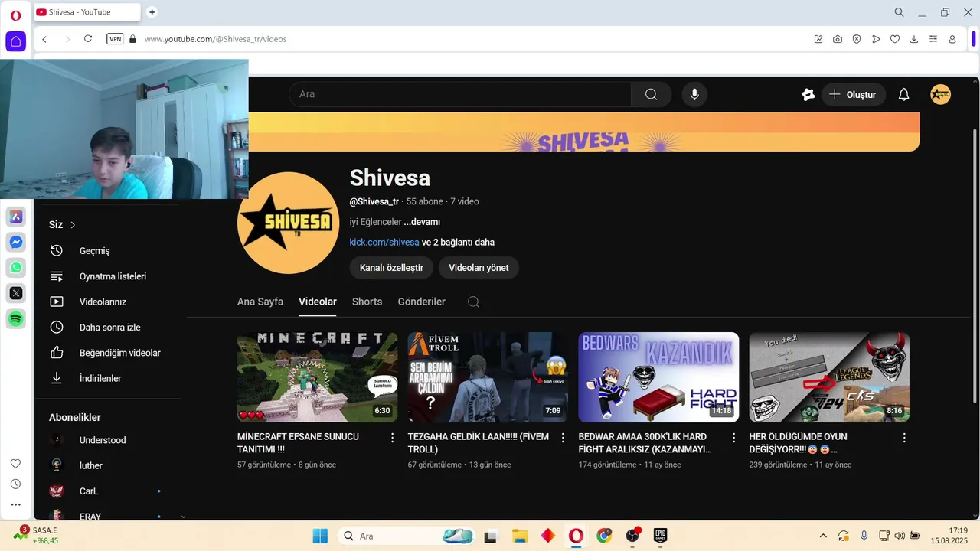Open Opera Flow send icon
980x551 pixels.
[x=876, y=39]
